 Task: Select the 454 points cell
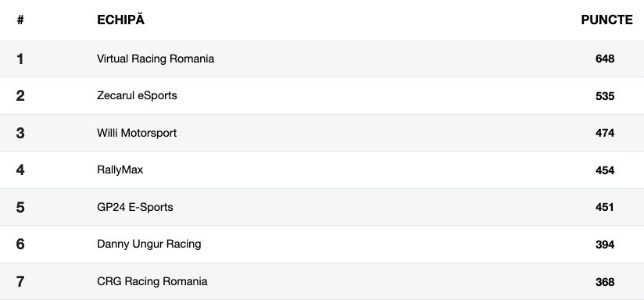pos(605,170)
